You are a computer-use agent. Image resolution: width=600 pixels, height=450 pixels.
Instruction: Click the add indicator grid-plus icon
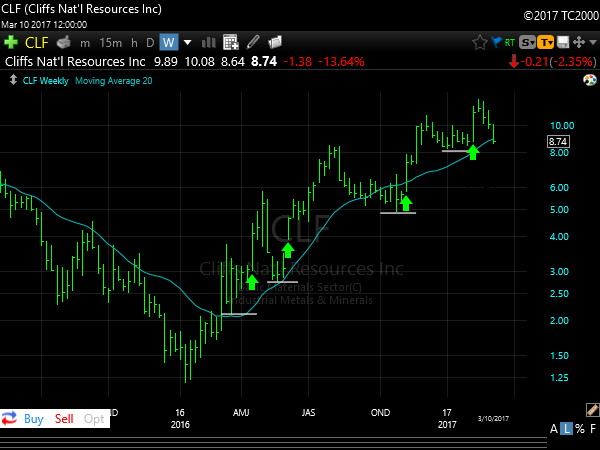(231, 42)
